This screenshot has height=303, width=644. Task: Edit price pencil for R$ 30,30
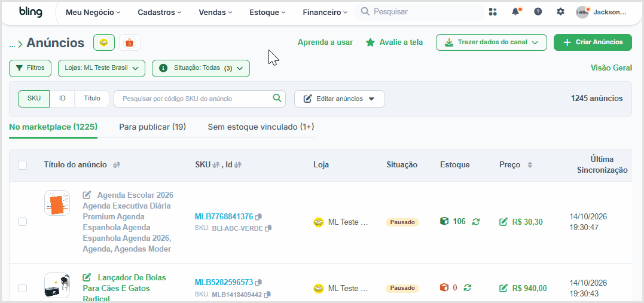pyautogui.click(x=503, y=222)
